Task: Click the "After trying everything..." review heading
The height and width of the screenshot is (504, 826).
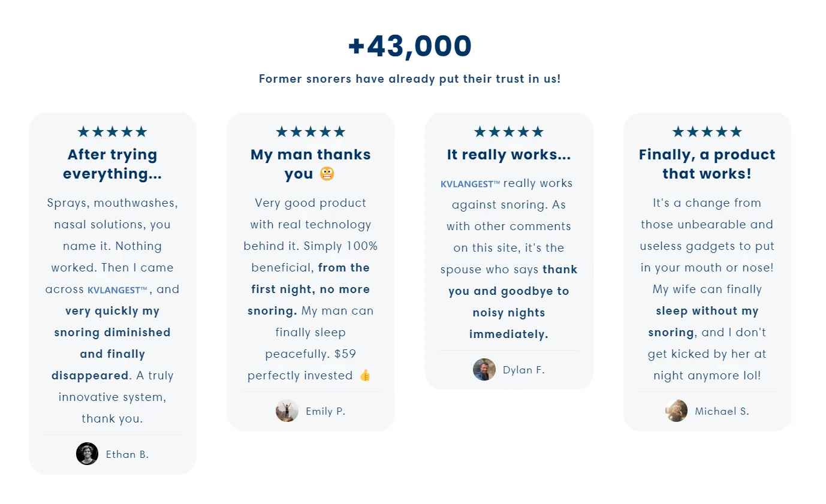Action: point(112,164)
